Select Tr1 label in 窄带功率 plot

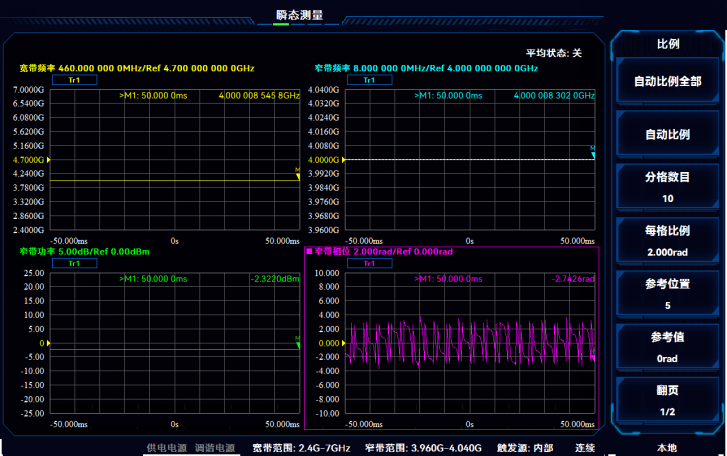pos(74,263)
